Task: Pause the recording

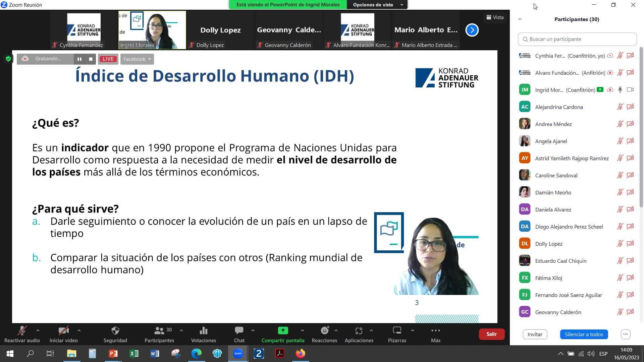Action: point(79,59)
